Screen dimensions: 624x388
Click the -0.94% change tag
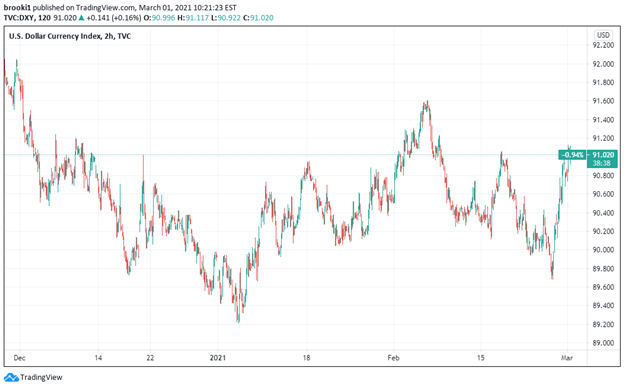pyautogui.click(x=572, y=155)
